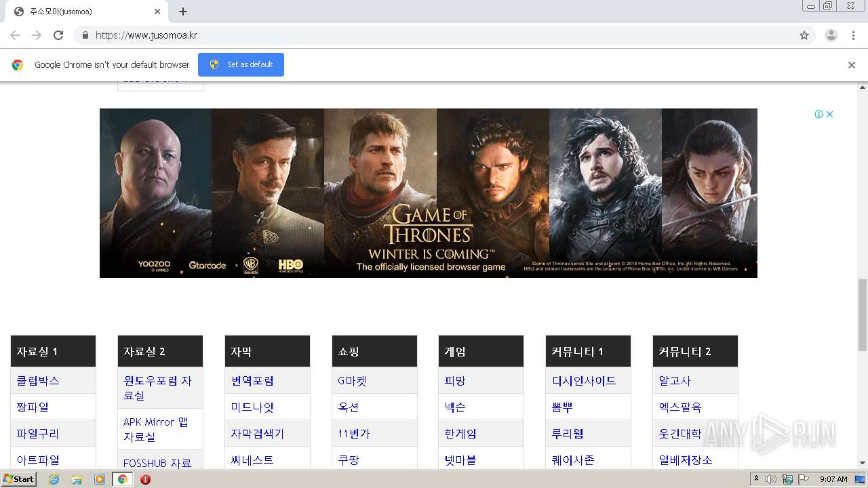This screenshot has height=488, width=868.
Task: Open the 일베저장소 link
Action: coord(686,460)
